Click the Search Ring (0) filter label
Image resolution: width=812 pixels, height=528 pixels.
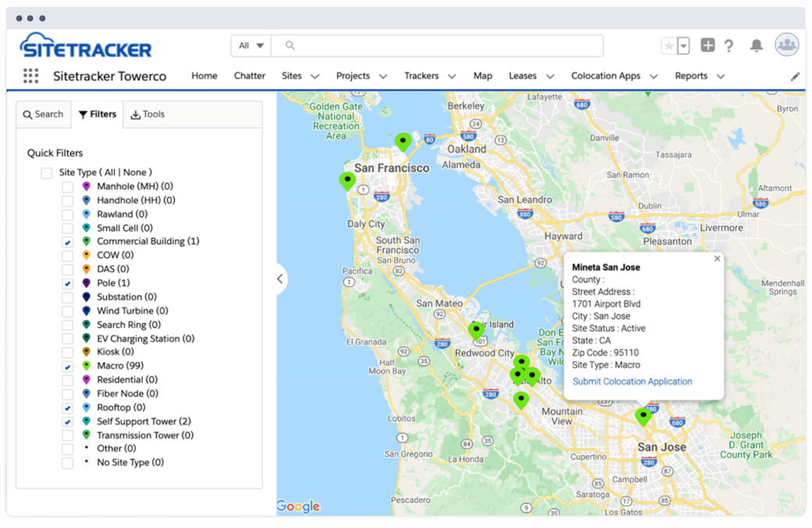pyautogui.click(x=129, y=325)
